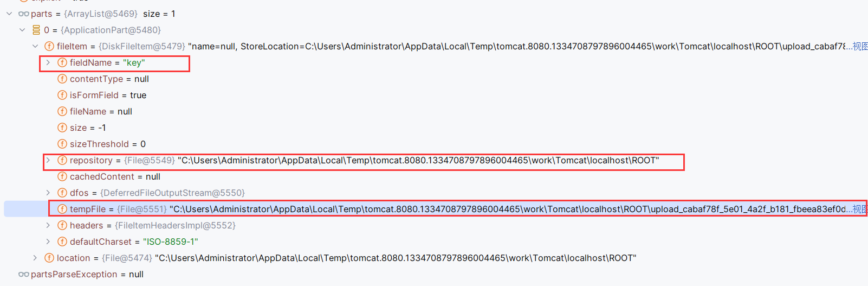Viewport: 868px width, 286px height.
Task: Expand the headers FileItemHeadersImpl node
Action: click(x=48, y=225)
